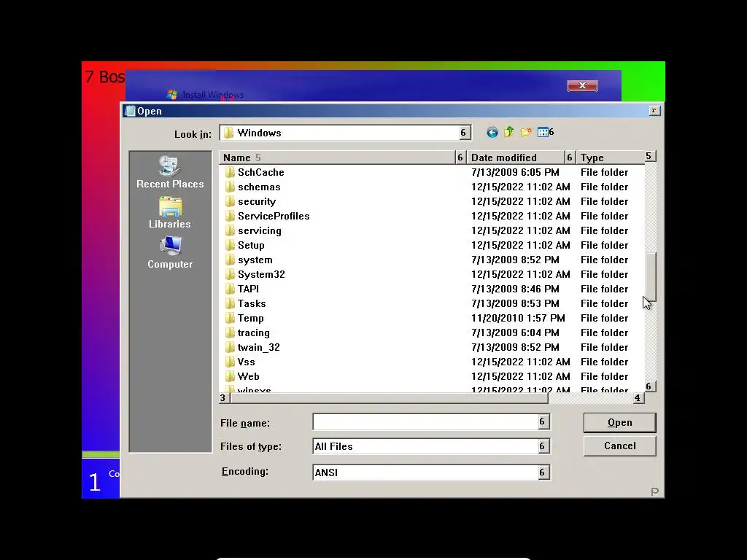Select the SchCache folder icon
Viewport: 747px width, 560px height.
pyautogui.click(x=230, y=172)
